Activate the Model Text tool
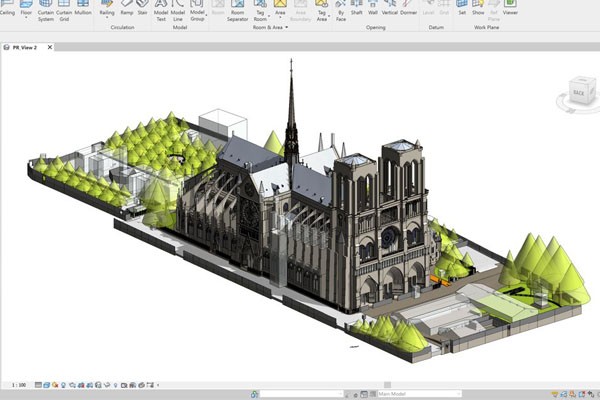The image size is (600, 400). pos(161,11)
